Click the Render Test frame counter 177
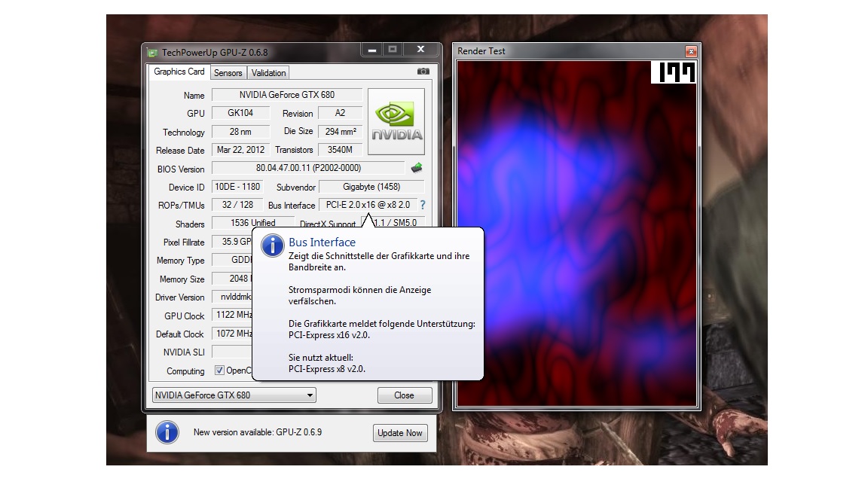Viewport: 868px width, 488px height. [x=673, y=72]
